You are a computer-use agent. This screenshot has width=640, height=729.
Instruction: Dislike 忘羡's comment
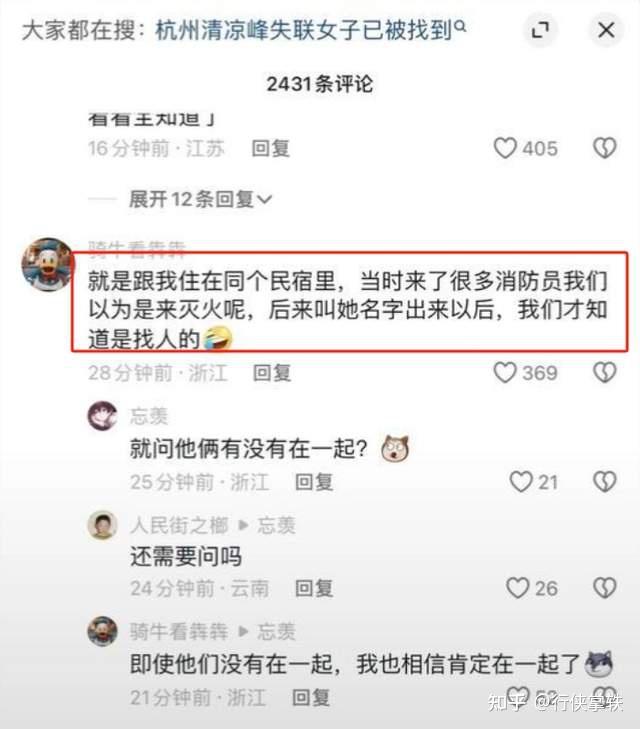pyautogui.click(x=605, y=482)
